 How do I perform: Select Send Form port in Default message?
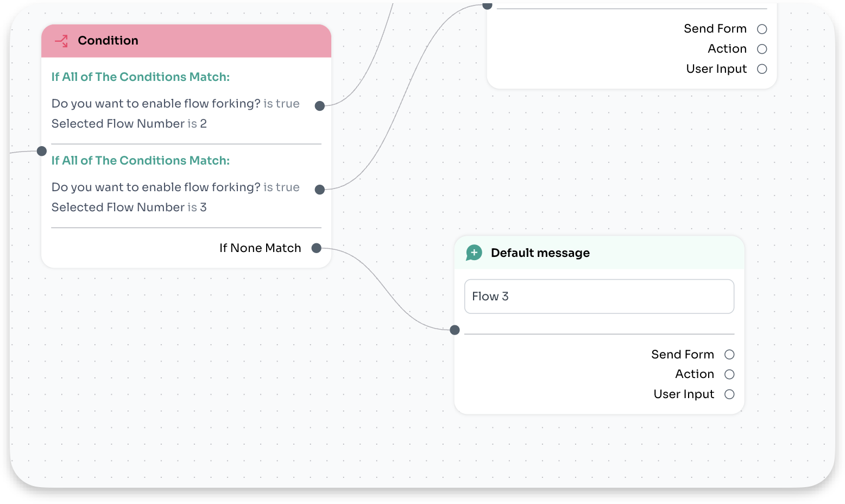[729, 355]
